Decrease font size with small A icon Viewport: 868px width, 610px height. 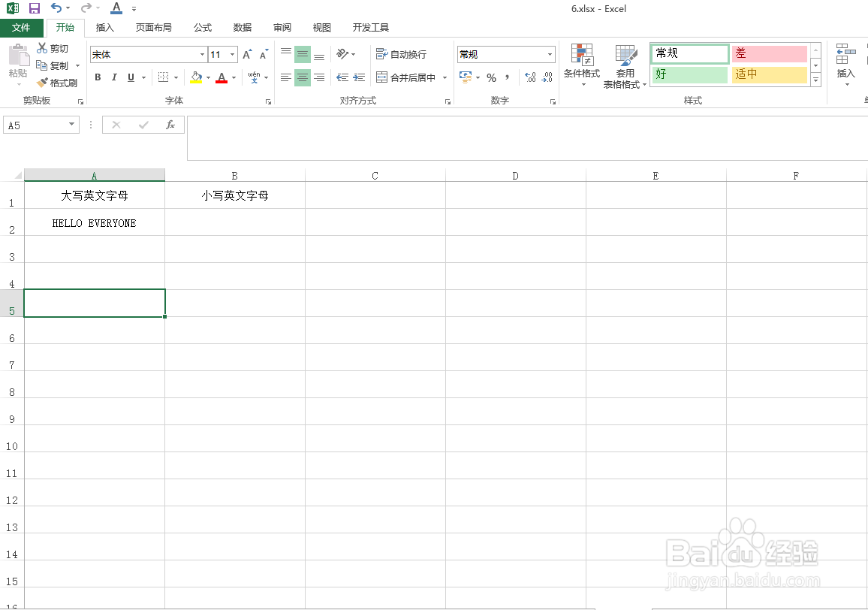click(x=264, y=54)
